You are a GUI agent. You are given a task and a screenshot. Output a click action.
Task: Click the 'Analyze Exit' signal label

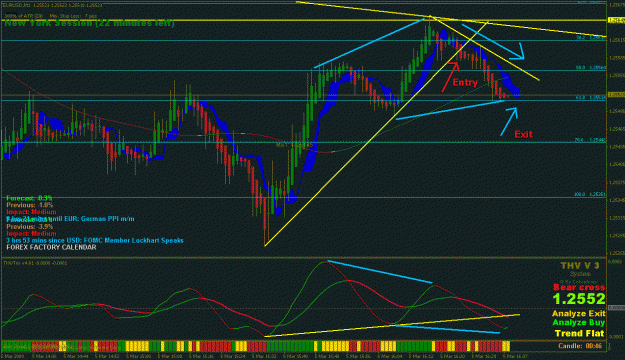coord(578,314)
